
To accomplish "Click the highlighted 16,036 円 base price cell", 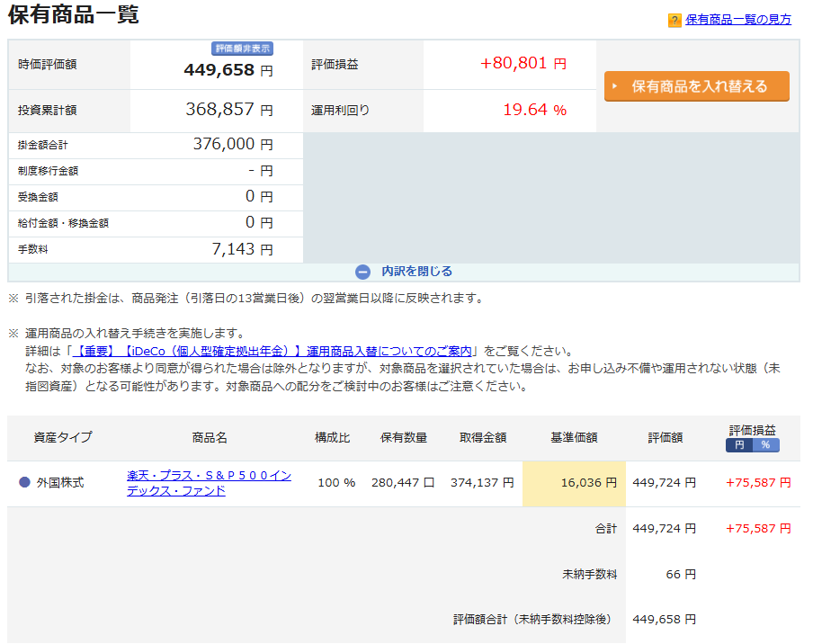I will [574, 483].
